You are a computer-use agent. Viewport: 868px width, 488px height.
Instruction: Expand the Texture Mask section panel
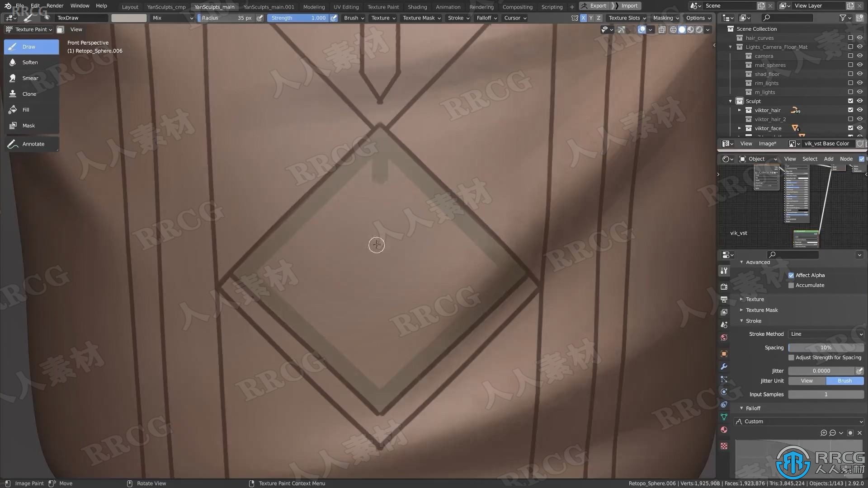tap(762, 310)
